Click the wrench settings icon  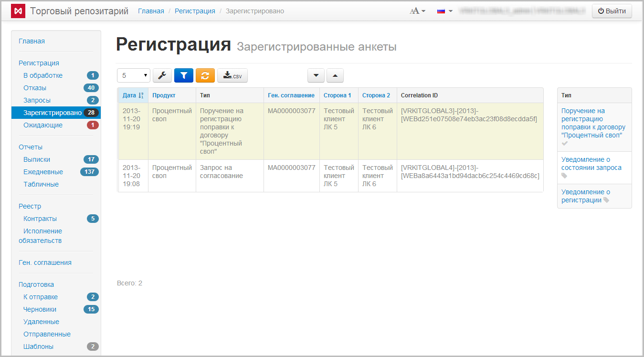coord(162,75)
